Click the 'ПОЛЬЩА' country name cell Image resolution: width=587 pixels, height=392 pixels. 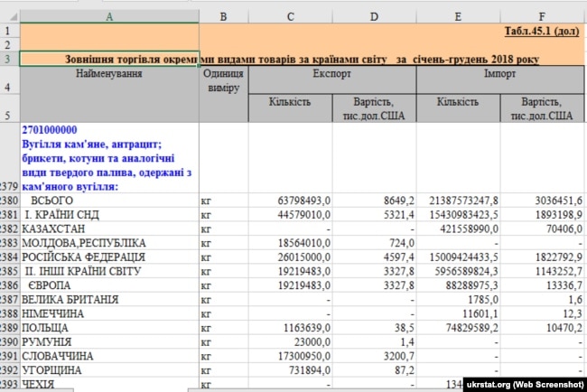[47, 330]
